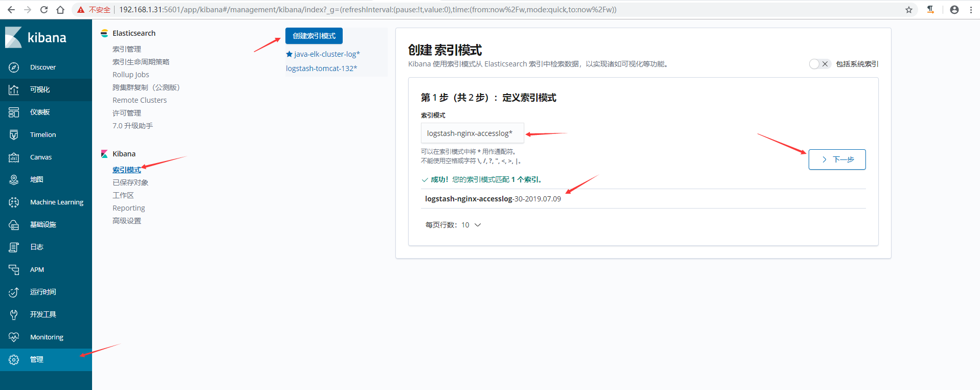Open the Maps (地图) pin icon
The width and height of the screenshot is (980, 390).
point(14,180)
